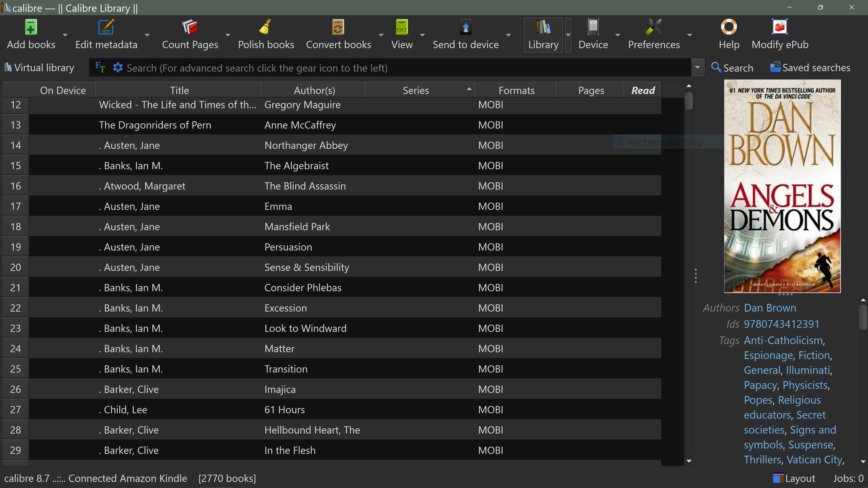Screen dimensions: 868x488
Task: Click the Suspense tag link
Action: [x=811, y=445]
